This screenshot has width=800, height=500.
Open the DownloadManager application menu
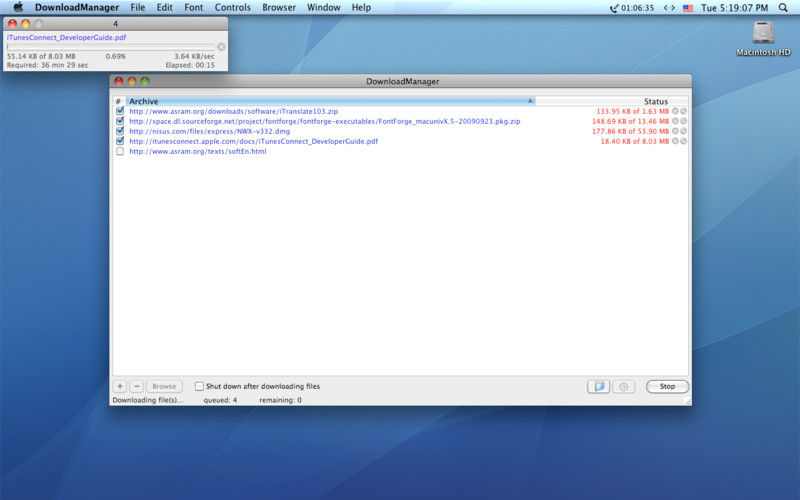[x=77, y=8]
